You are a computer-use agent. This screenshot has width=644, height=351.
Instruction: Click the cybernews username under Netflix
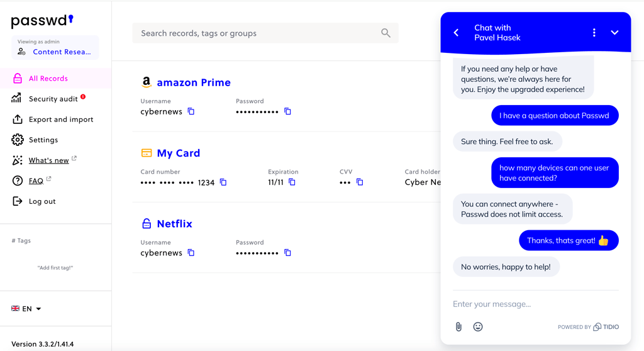[x=161, y=253]
